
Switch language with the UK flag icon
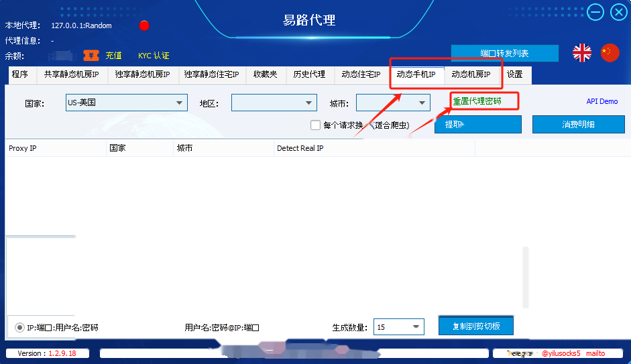click(x=582, y=53)
